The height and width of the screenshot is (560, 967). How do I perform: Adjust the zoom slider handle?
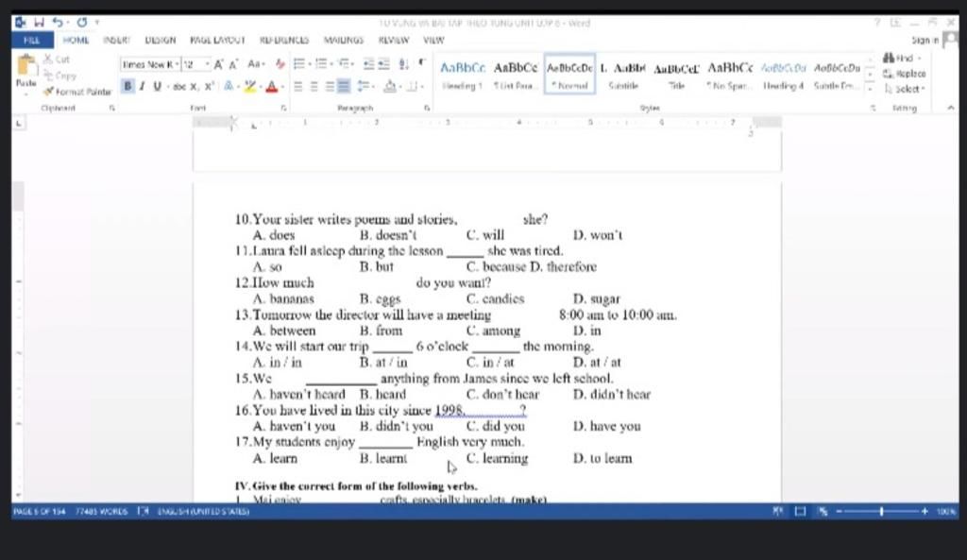pos(882,511)
